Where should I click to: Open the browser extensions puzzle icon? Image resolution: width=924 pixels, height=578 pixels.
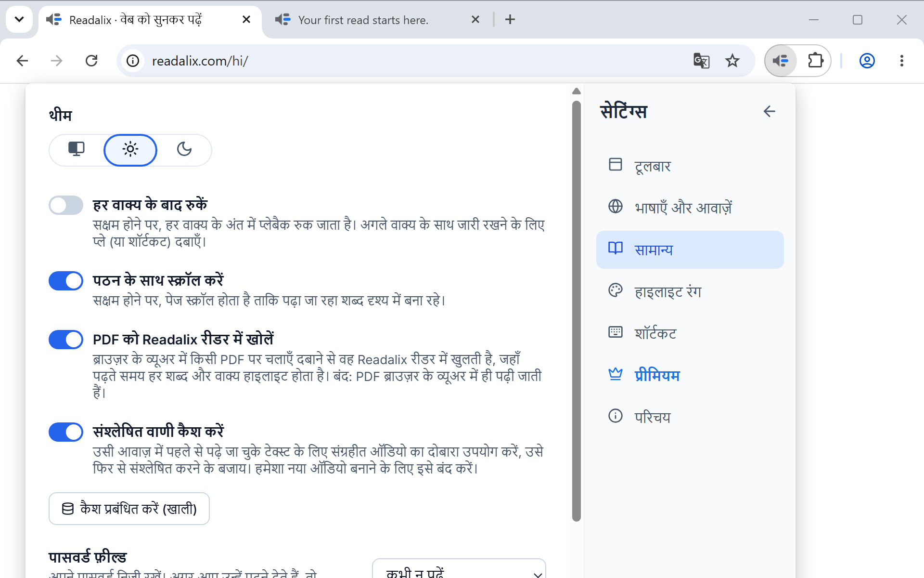(x=815, y=61)
